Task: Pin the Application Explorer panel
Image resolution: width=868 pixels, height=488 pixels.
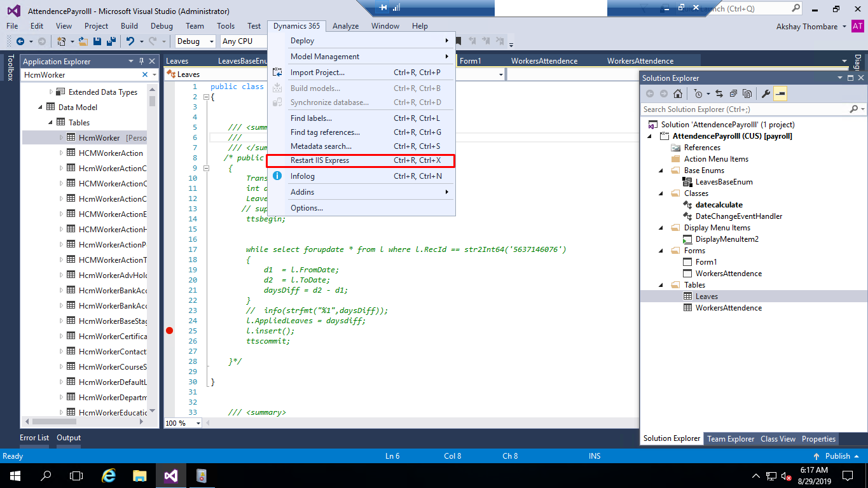Action: coord(141,62)
